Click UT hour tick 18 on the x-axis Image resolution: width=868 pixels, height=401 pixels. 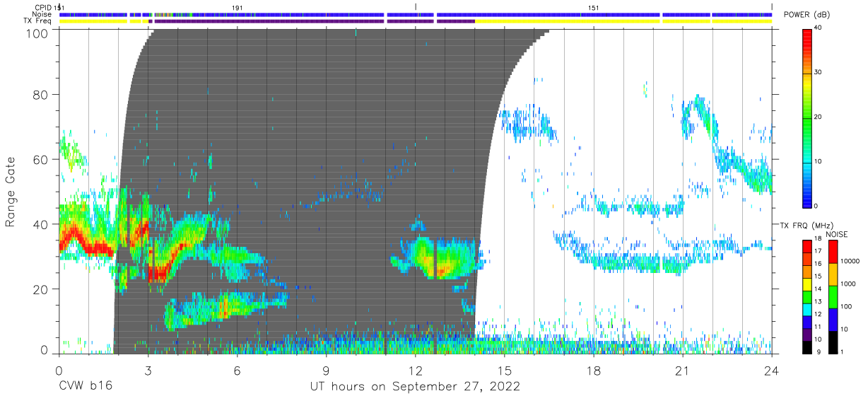coord(594,370)
